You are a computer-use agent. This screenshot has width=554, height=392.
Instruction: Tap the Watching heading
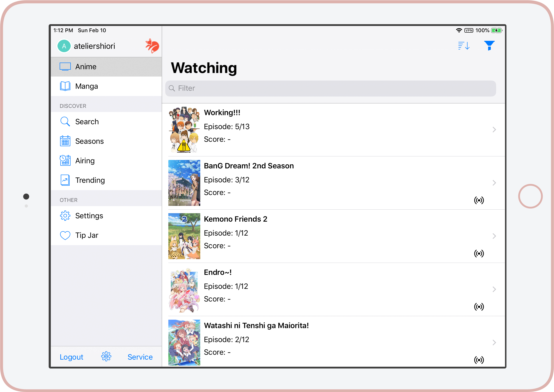pos(204,68)
